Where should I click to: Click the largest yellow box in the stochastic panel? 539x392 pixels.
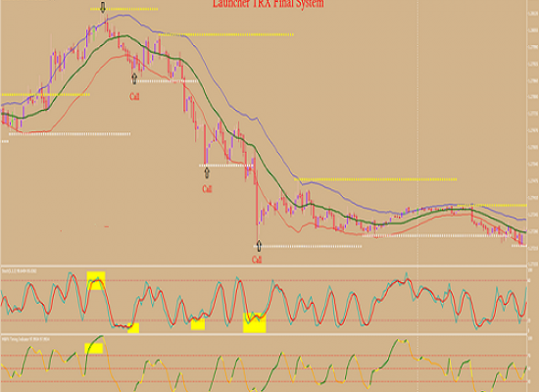point(255,322)
